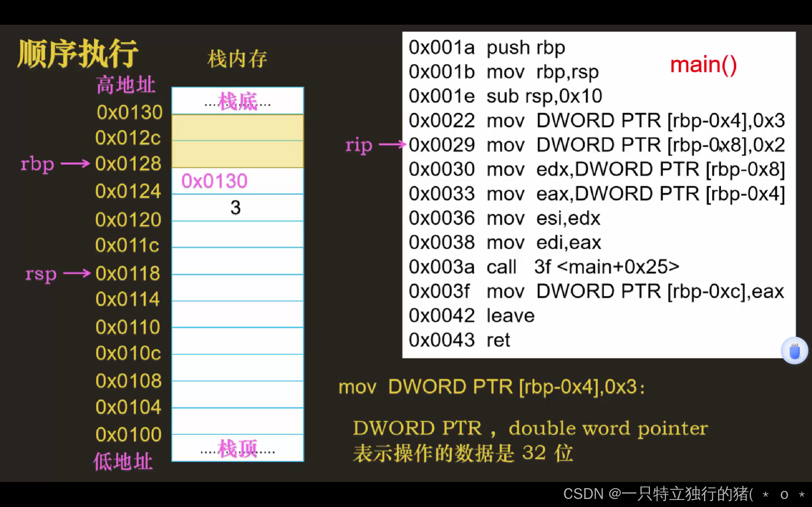Click the value 3 stored in the stack

pos(236,207)
